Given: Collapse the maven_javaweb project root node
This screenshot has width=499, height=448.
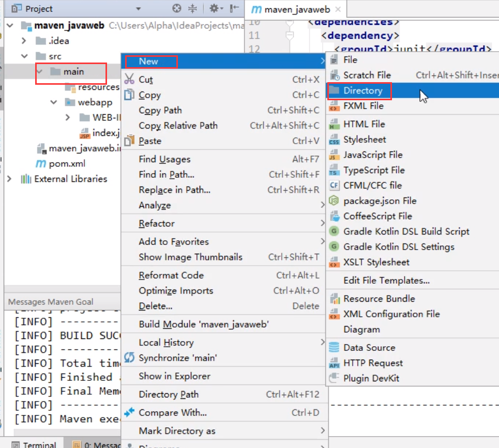Looking at the screenshot, I should point(10,25).
